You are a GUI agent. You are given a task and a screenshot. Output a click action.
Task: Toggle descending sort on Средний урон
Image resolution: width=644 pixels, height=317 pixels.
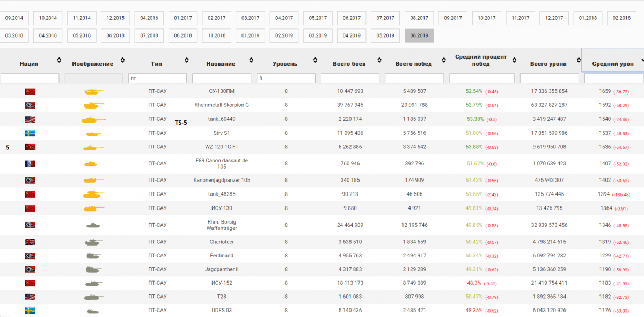coord(643,60)
